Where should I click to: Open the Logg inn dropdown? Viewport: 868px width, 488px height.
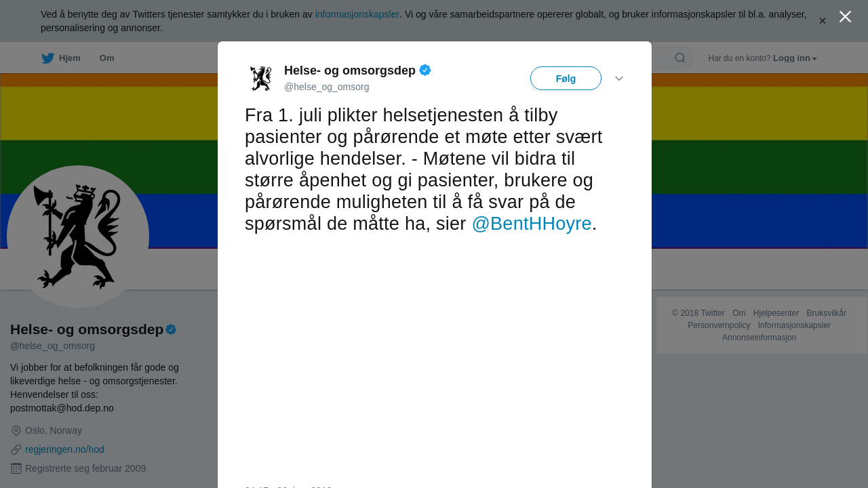pos(795,58)
